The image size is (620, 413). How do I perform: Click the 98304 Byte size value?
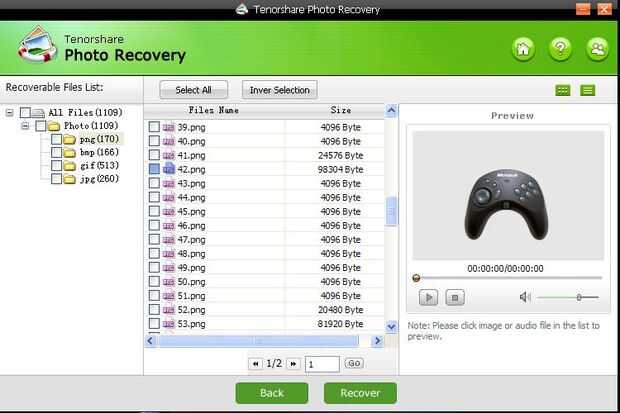(x=340, y=169)
